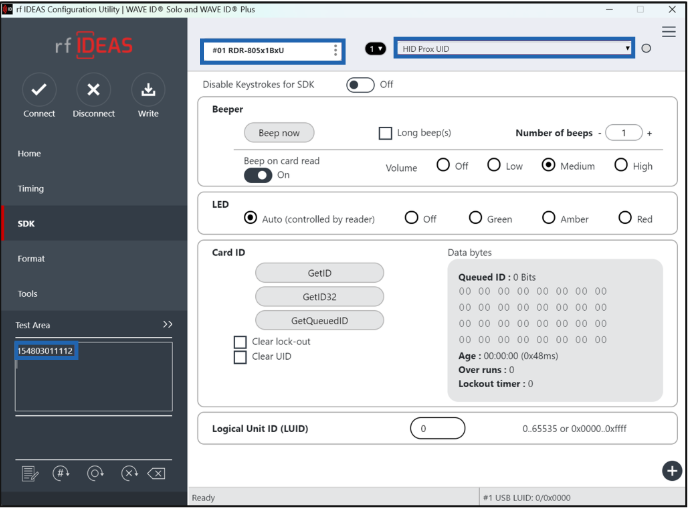Click the black plus button at bottom right
This screenshot has width=688, height=508.
(672, 471)
